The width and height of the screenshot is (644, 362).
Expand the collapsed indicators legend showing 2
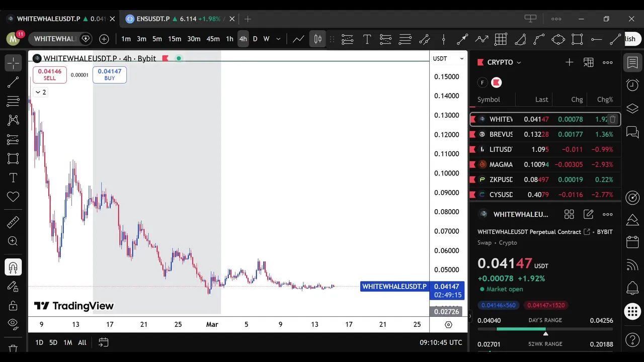tap(40, 92)
